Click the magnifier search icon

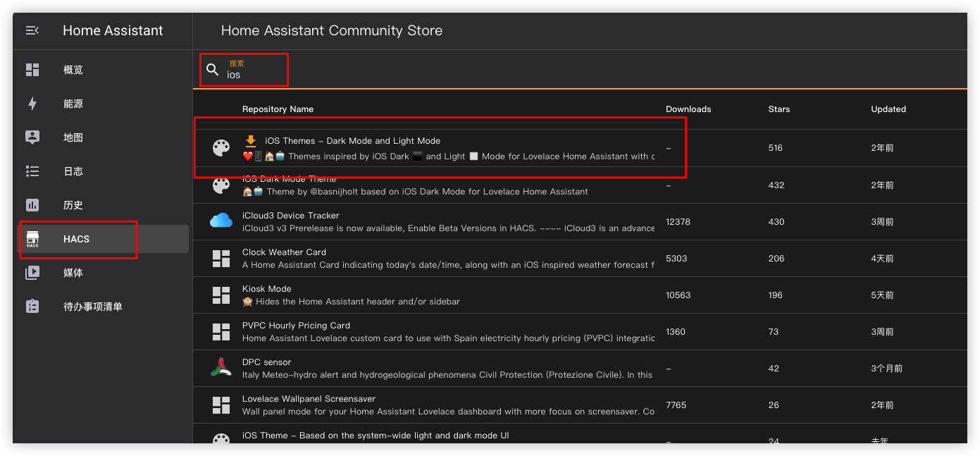212,70
